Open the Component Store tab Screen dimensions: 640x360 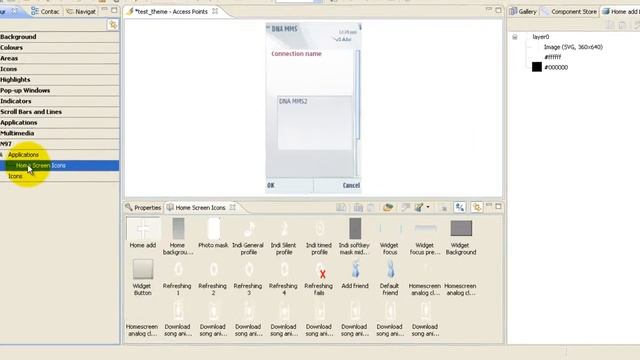point(569,12)
